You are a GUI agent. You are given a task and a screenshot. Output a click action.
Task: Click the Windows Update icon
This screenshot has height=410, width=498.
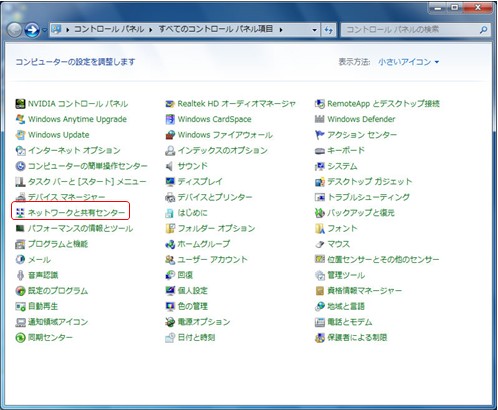(x=20, y=135)
